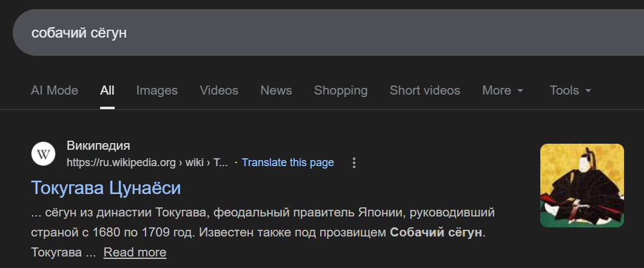Click the search box containing собачий сёгун

coord(329,32)
